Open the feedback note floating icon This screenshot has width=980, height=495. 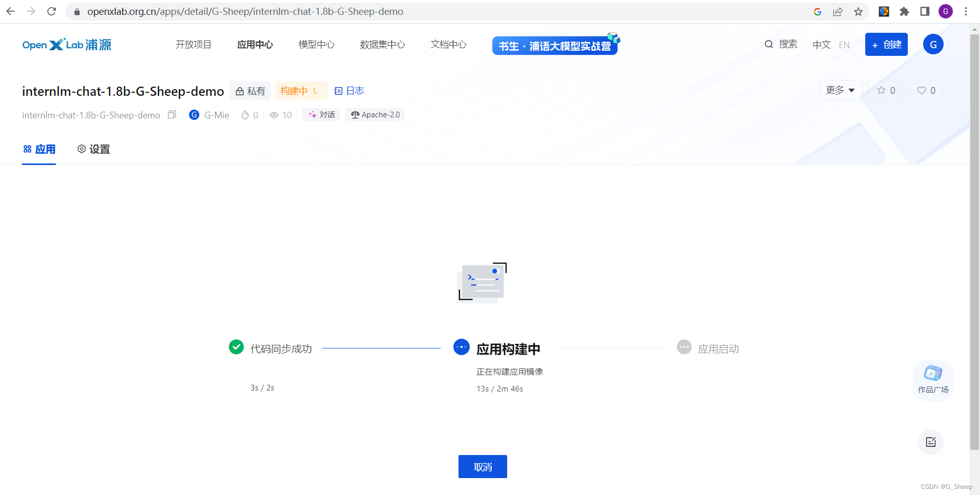(931, 442)
